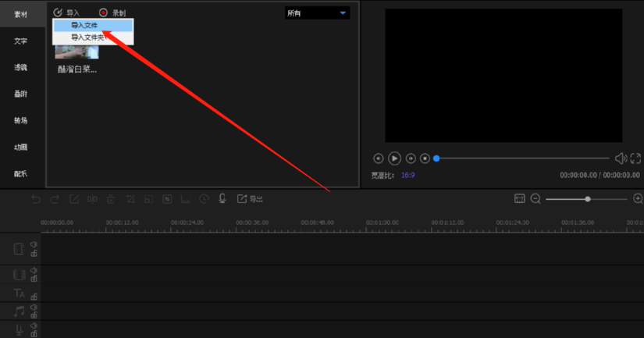Select the crop tool icon
This screenshot has height=338, width=644.
click(130, 199)
